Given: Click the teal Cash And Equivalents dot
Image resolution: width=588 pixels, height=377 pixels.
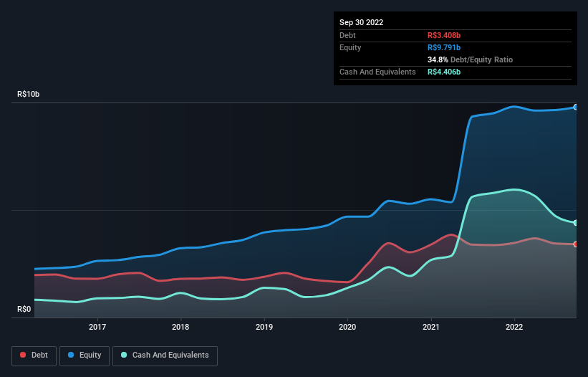Looking at the screenshot, I should [124, 355].
